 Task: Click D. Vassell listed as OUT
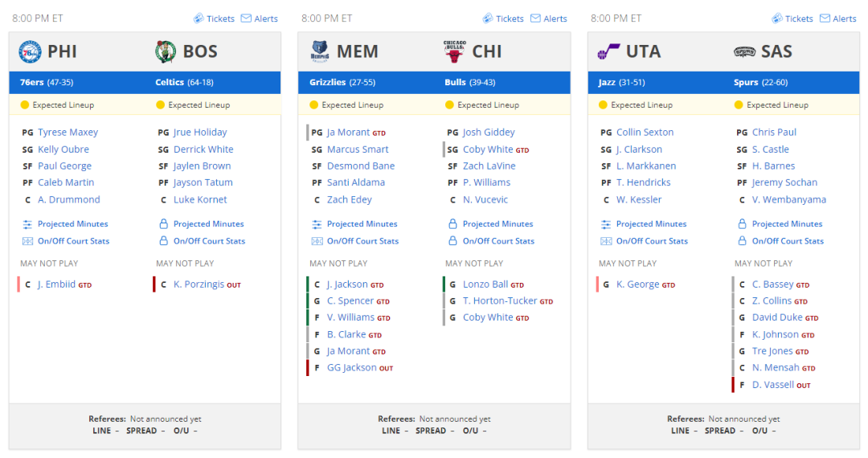[773, 385]
